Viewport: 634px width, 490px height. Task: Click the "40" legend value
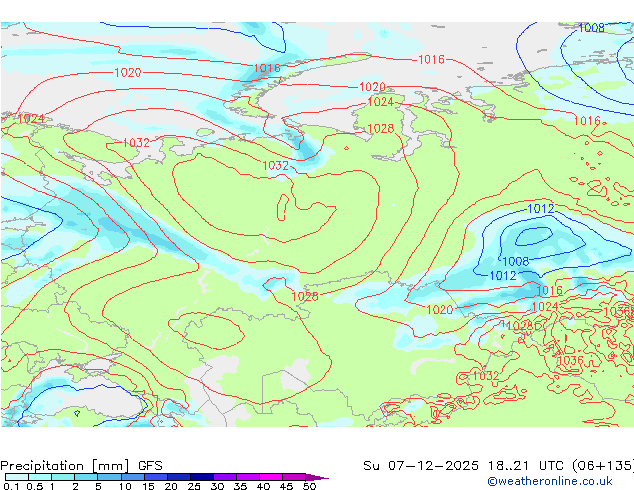pyautogui.click(x=263, y=486)
